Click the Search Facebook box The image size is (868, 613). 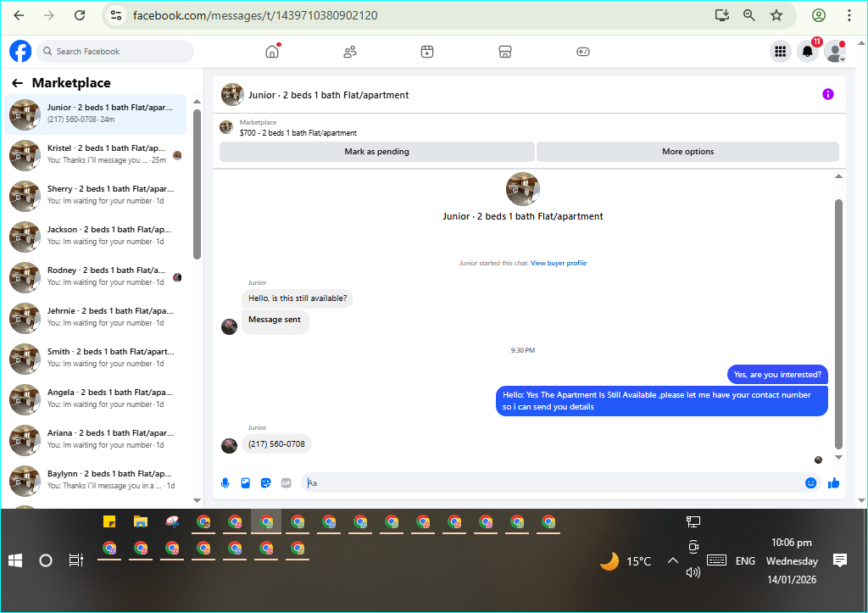115,52
